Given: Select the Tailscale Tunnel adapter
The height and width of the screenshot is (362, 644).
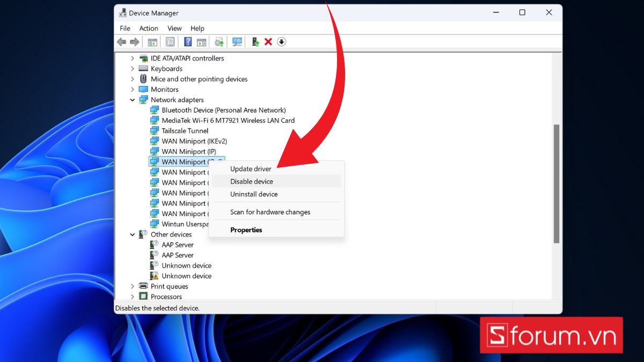Looking at the screenshot, I should (x=185, y=131).
